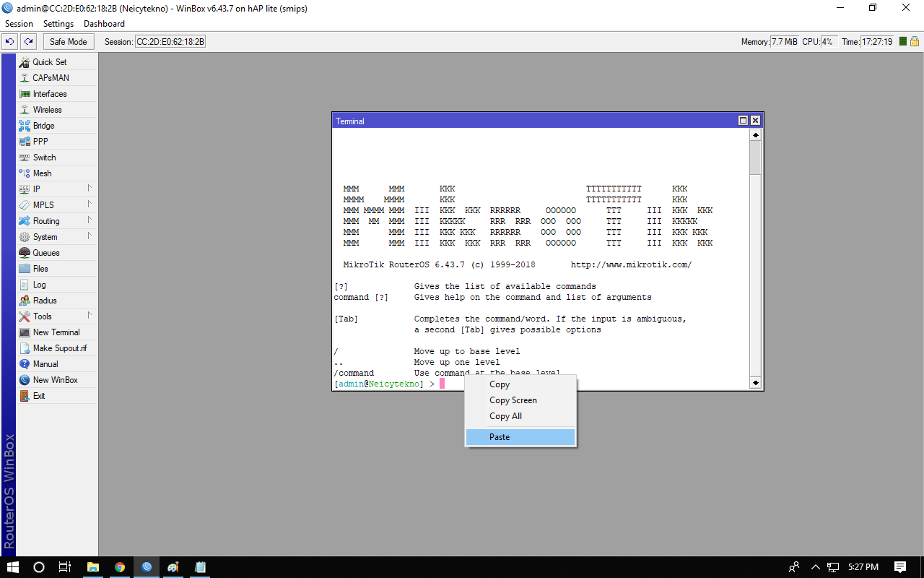
Task: Choose Copy from the context menu
Action: click(520, 384)
